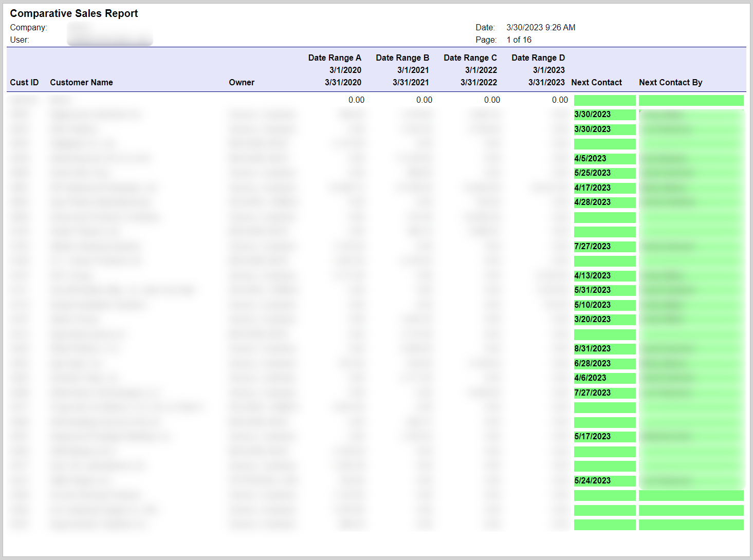Click the Date Range B header
The height and width of the screenshot is (560, 753).
(x=402, y=58)
